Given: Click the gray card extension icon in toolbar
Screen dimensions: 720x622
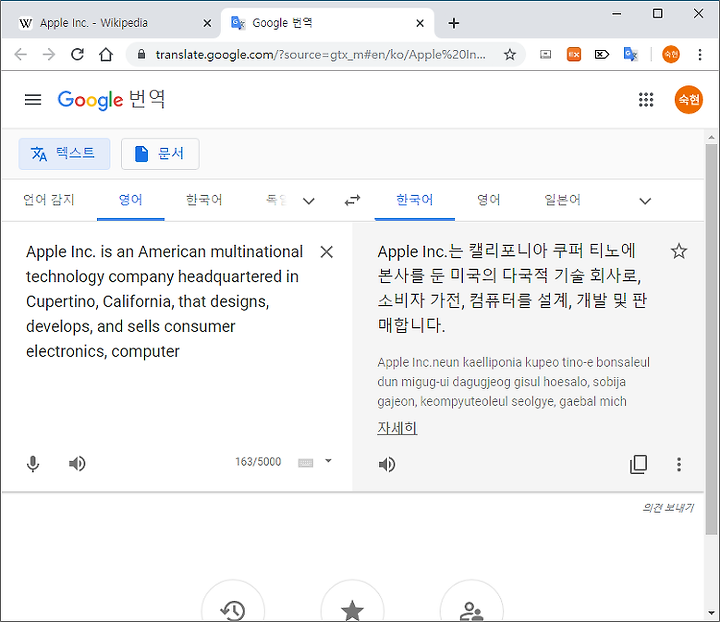Looking at the screenshot, I should (x=546, y=55).
